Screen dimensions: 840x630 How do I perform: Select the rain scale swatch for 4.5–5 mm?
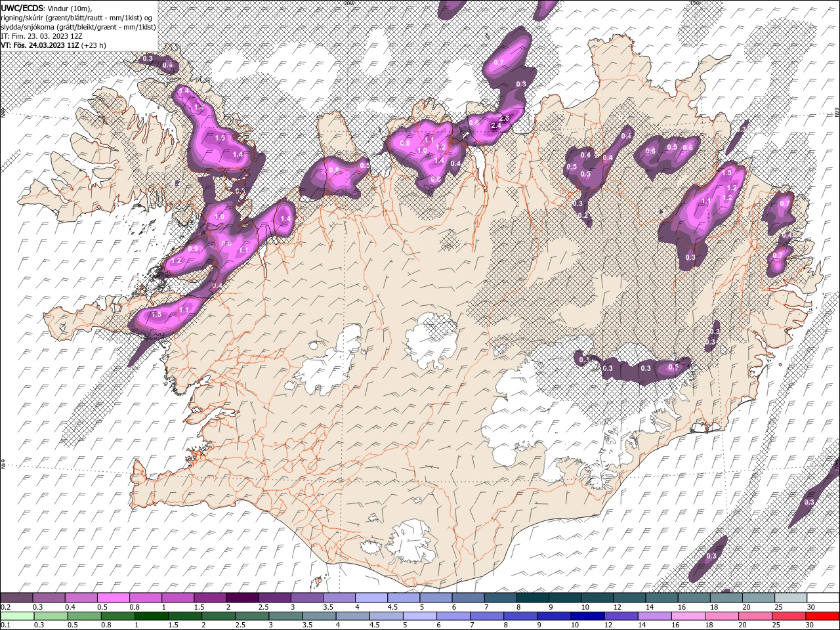[386, 616]
